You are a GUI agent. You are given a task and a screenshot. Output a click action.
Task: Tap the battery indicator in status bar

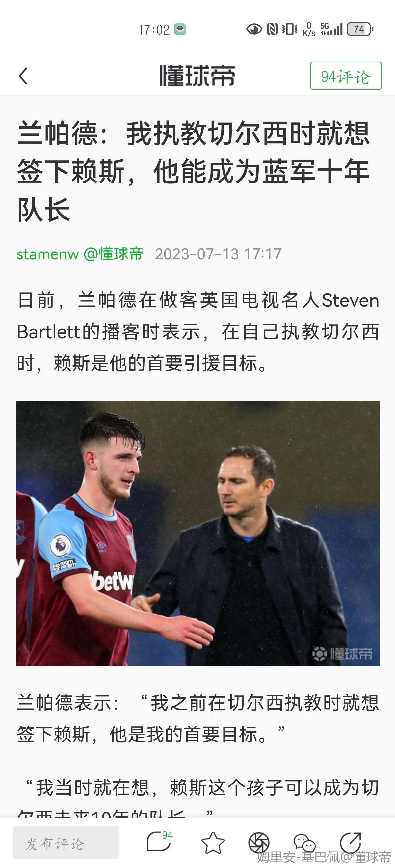(360, 29)
